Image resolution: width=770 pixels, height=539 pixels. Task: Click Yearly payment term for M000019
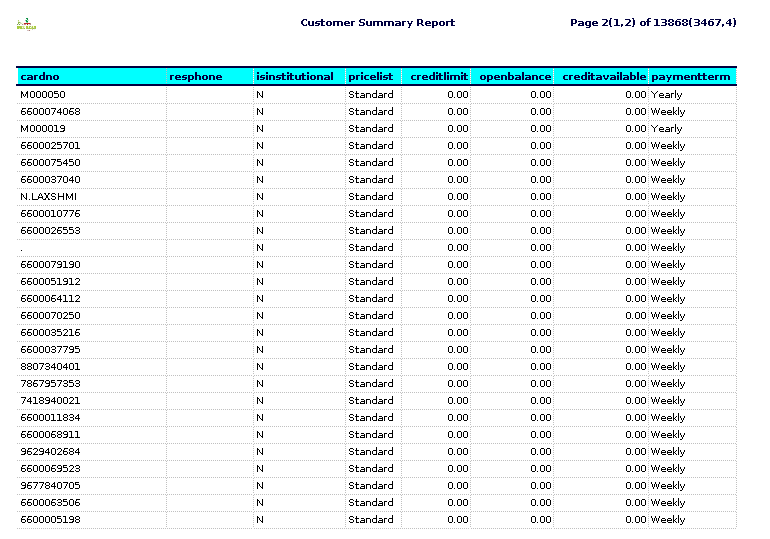coord(666,129)
